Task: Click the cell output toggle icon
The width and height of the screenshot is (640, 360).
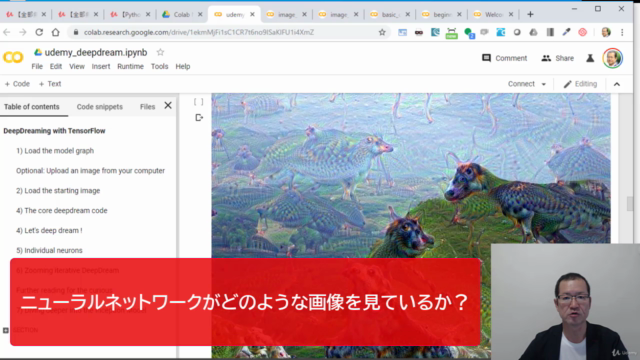Action: (x=199, y=118)
